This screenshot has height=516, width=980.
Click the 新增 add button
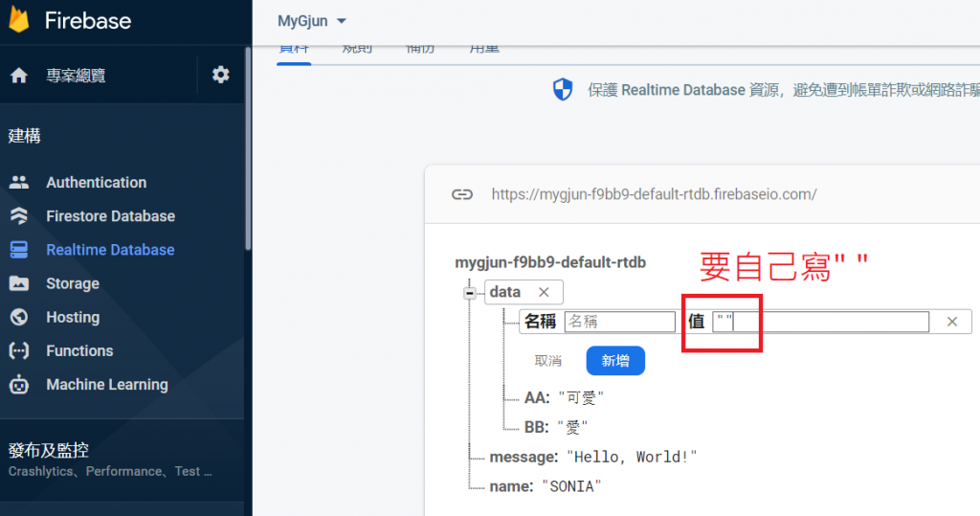coord(615,361)
